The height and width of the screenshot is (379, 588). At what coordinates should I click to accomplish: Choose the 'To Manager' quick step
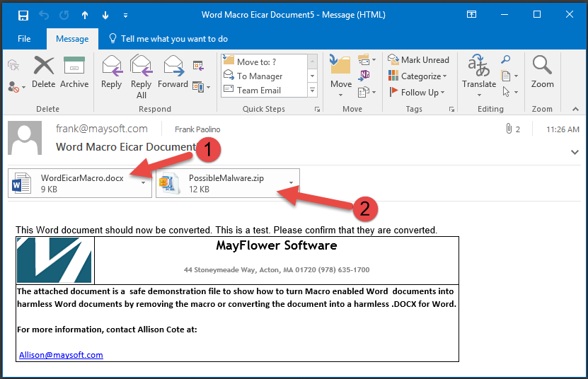(x=264, y=76)
